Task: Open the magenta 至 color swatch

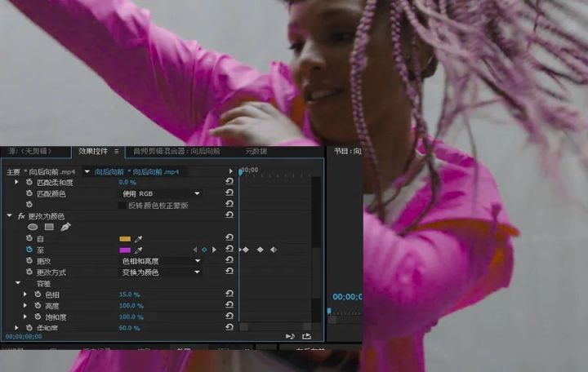Action: [125, 250]
